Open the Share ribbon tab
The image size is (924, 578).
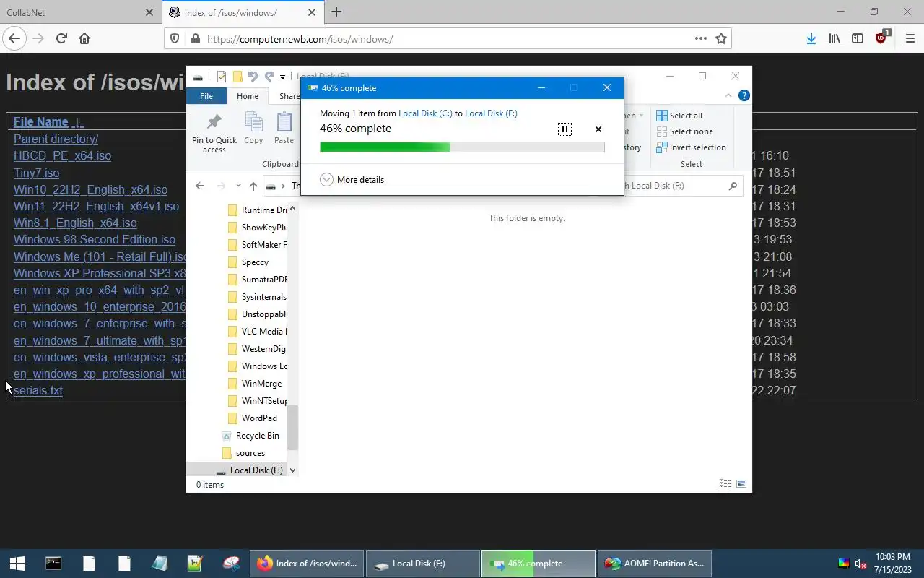pos(289,96)
